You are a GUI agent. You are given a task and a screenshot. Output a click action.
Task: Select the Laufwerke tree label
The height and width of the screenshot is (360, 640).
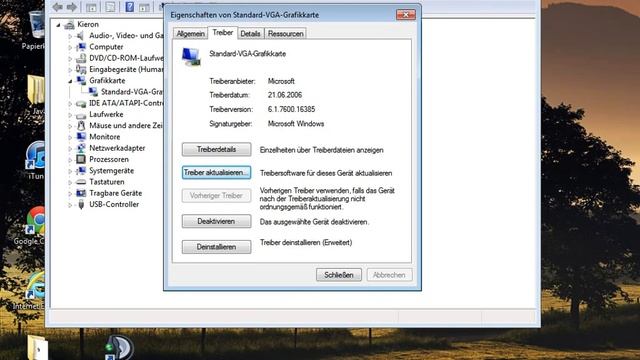tap(106, 114)
